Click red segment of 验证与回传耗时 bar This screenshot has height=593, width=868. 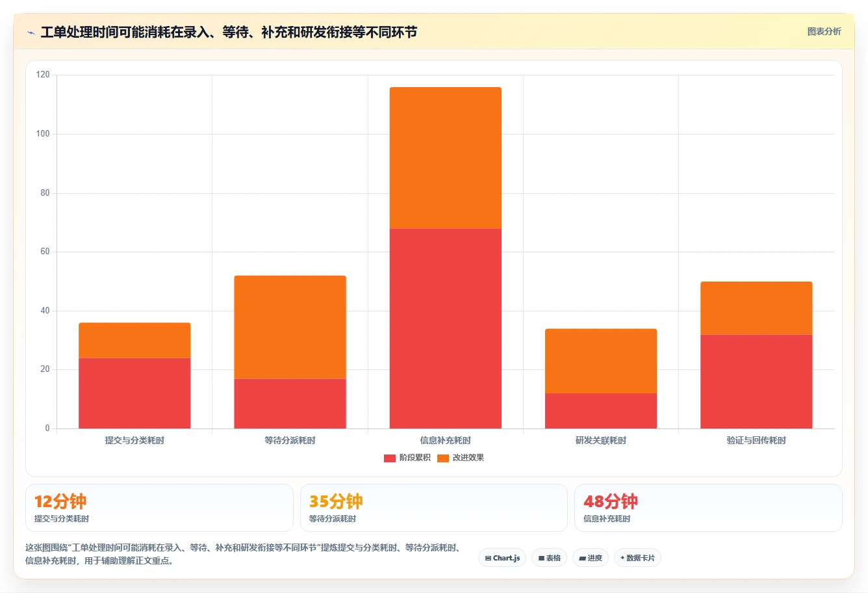point(756,382)
